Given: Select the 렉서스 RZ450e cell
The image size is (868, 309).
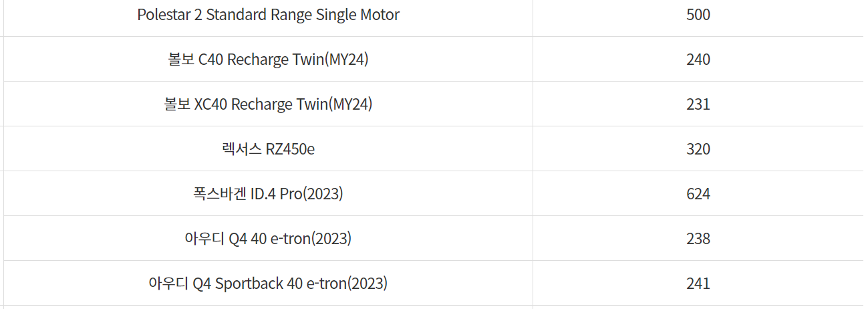Looking at the screenshot, I should tap(268, 148).
